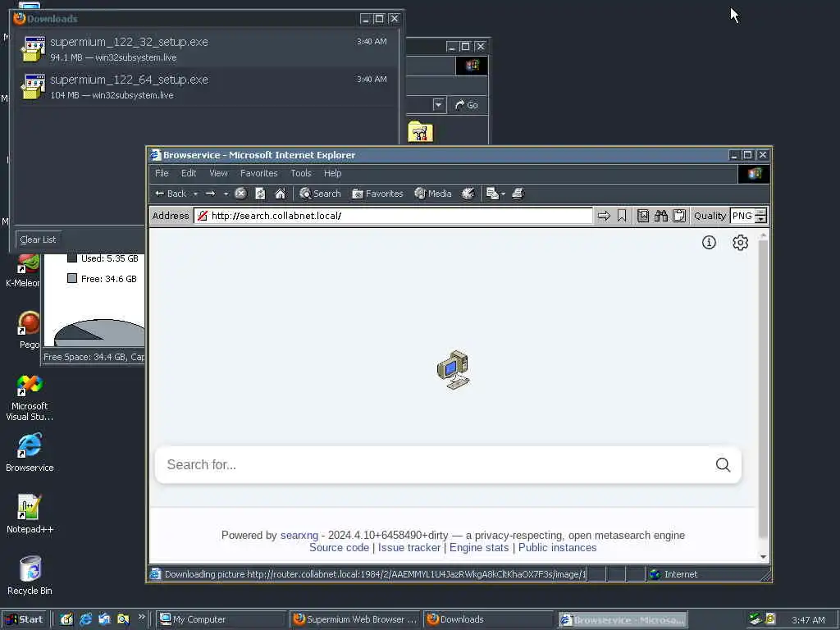
Task: Open the Tools menu
Action: tap(301, 173)
